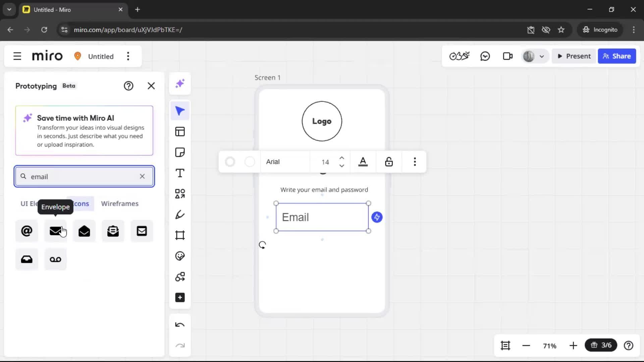The image size is (644, 362).
Task: Select the Logo circle on Screen 1
Action: click(322, 121)
